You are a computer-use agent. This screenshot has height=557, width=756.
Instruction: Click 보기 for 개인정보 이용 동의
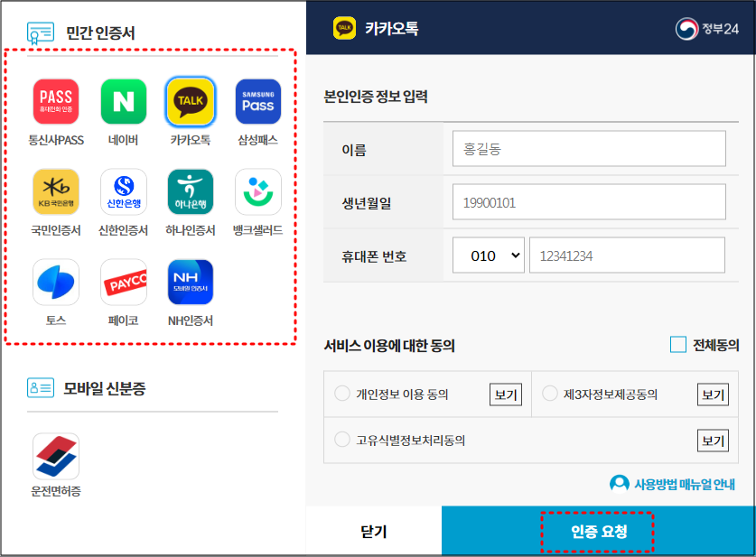[x=505, y=395]
